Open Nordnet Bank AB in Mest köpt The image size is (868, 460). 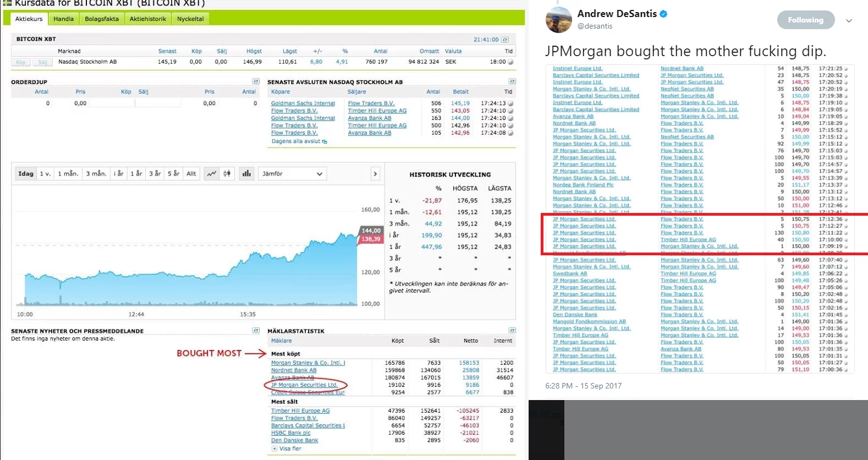294,370
